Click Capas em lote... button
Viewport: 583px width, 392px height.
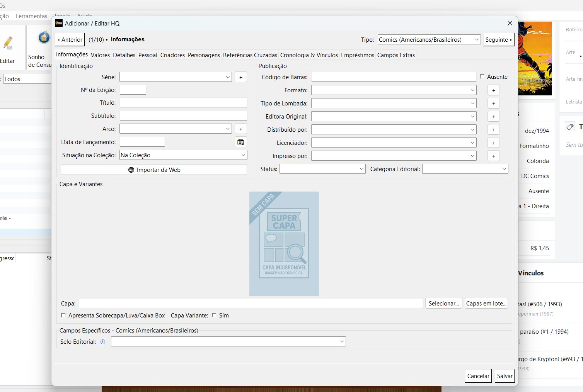(x=486, y=303)
